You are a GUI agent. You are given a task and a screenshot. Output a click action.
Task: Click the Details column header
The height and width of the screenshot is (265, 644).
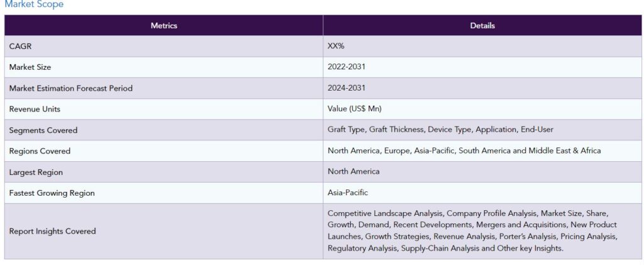click(482, 26)
